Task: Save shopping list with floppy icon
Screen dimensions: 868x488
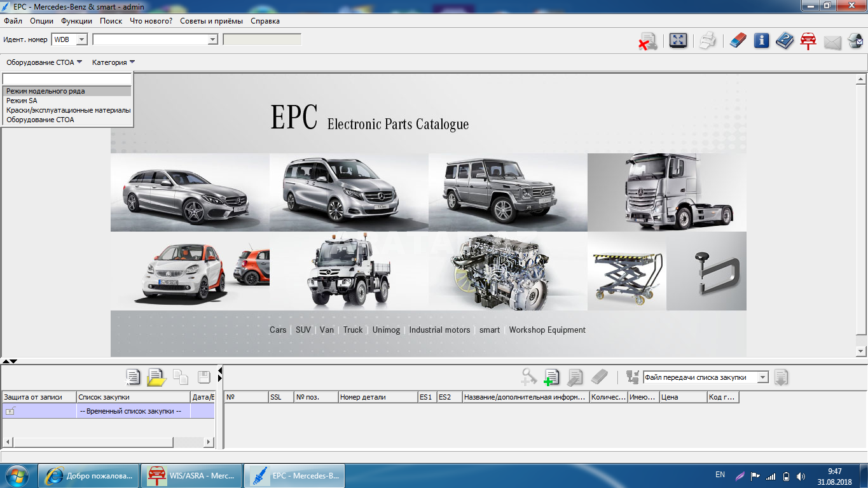Action: click(204, 377)
